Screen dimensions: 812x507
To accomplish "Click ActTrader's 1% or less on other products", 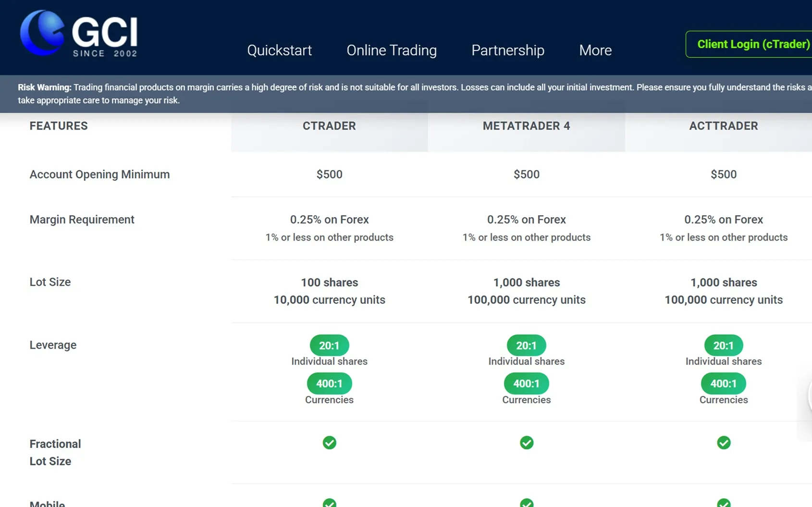I will (x=724, y=237).
